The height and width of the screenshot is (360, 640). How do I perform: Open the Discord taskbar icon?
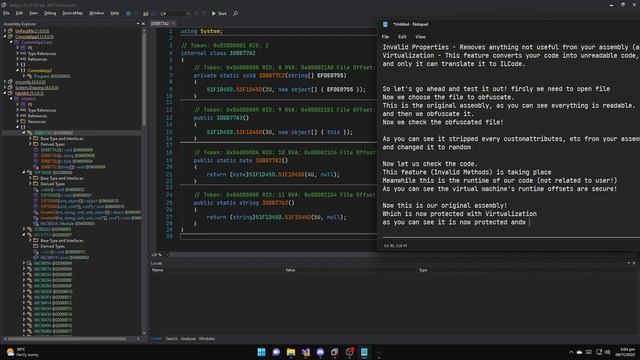point(320,352)
